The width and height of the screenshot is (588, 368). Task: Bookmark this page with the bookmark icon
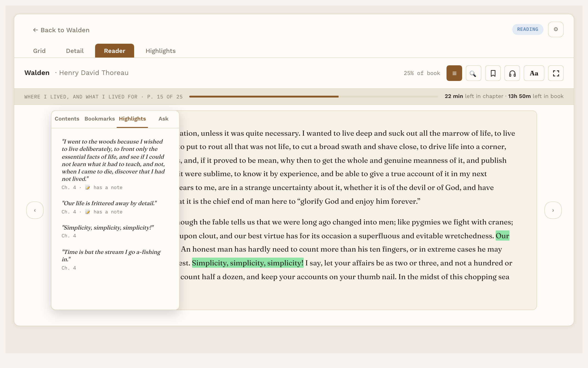click(493, 73)
